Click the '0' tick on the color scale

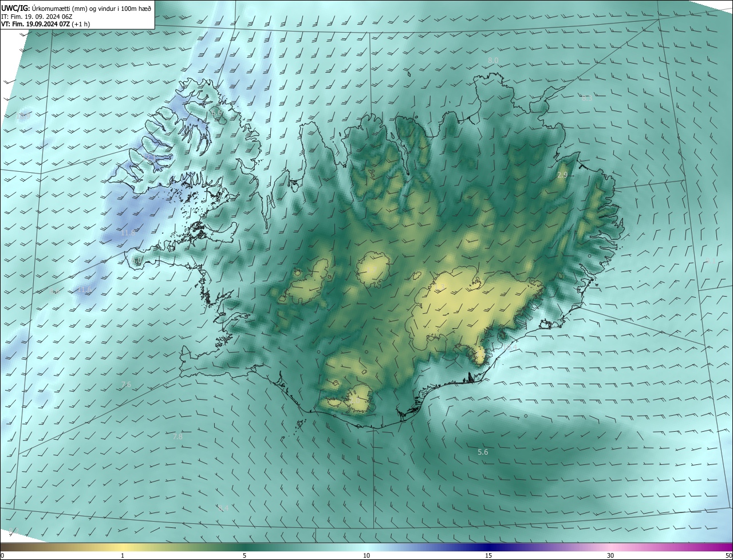[x=2, y=555]
